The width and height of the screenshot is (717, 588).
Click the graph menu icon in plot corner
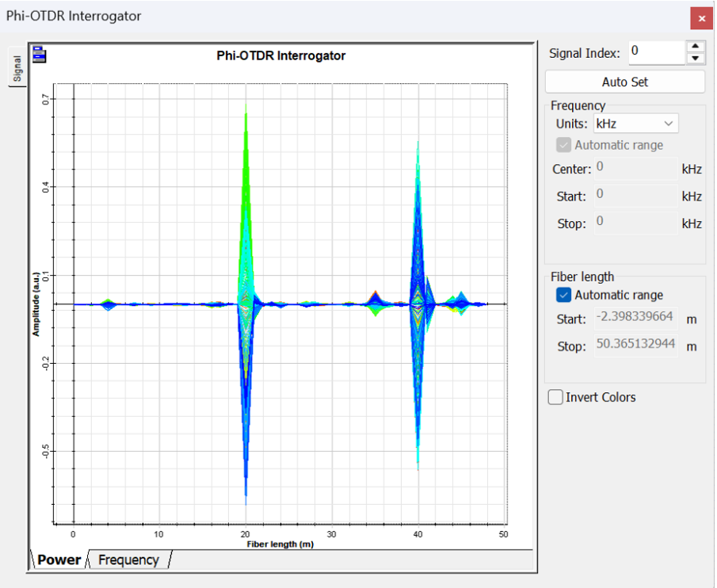coord(39,55)
